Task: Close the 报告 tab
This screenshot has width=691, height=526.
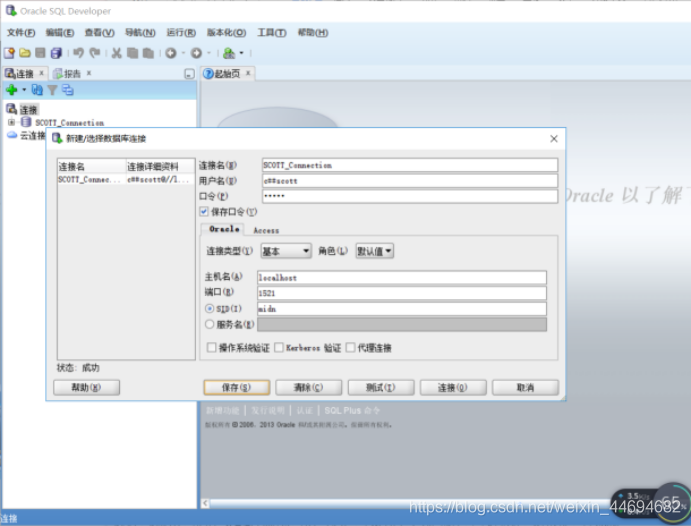Action: click(x=89, y=73)
